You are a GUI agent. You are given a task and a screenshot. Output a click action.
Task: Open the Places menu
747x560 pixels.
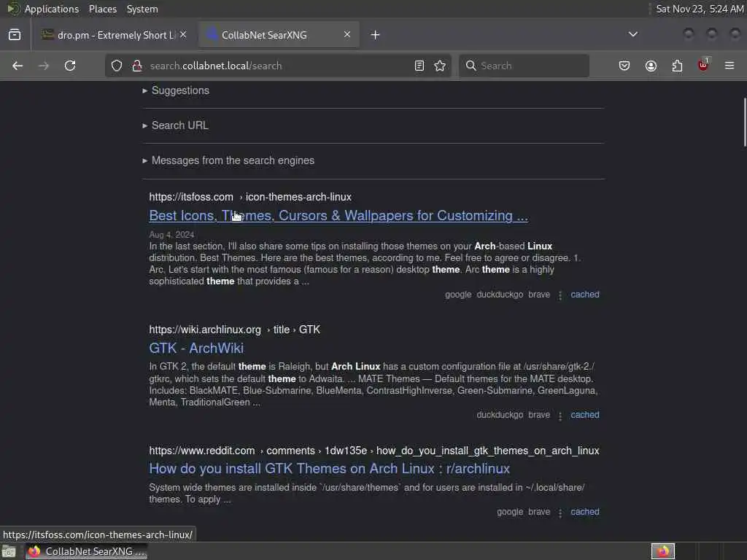[103, 9]
